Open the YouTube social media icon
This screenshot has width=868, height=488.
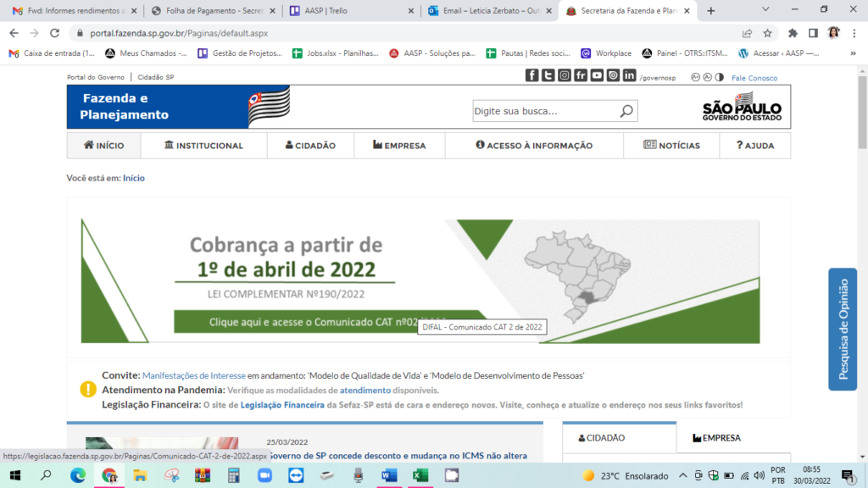tap(597, 75)
